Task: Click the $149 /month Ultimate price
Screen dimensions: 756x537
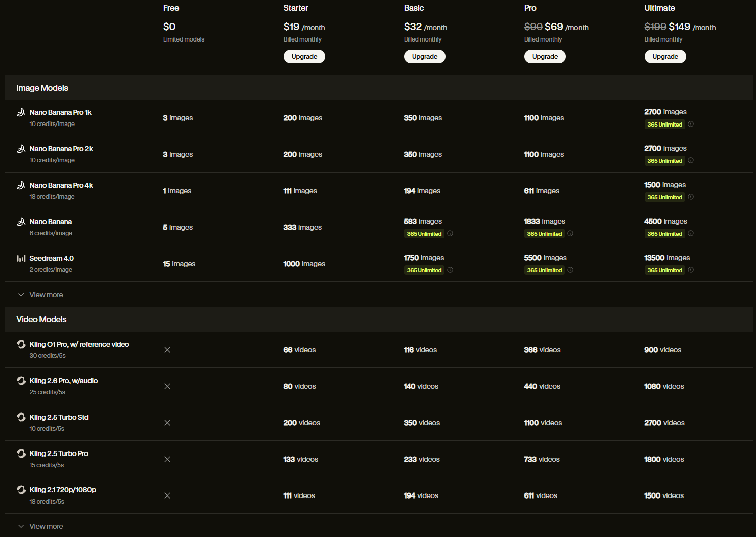Action: click(x=692, y=27)
